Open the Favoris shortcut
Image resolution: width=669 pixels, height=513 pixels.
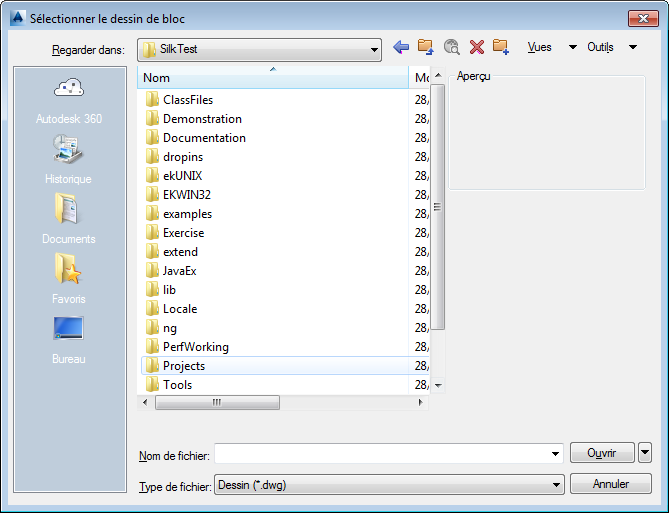(x=68, y=279)
